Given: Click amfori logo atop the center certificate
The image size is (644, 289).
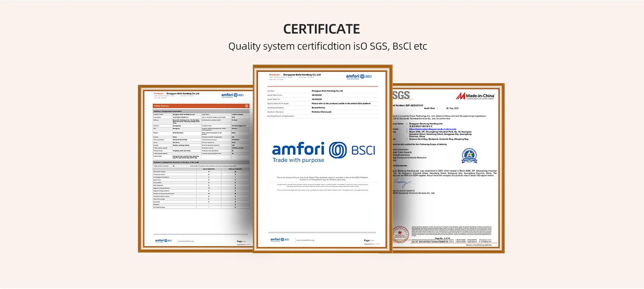Looking at the screenshot, I should tap(359, 77).
